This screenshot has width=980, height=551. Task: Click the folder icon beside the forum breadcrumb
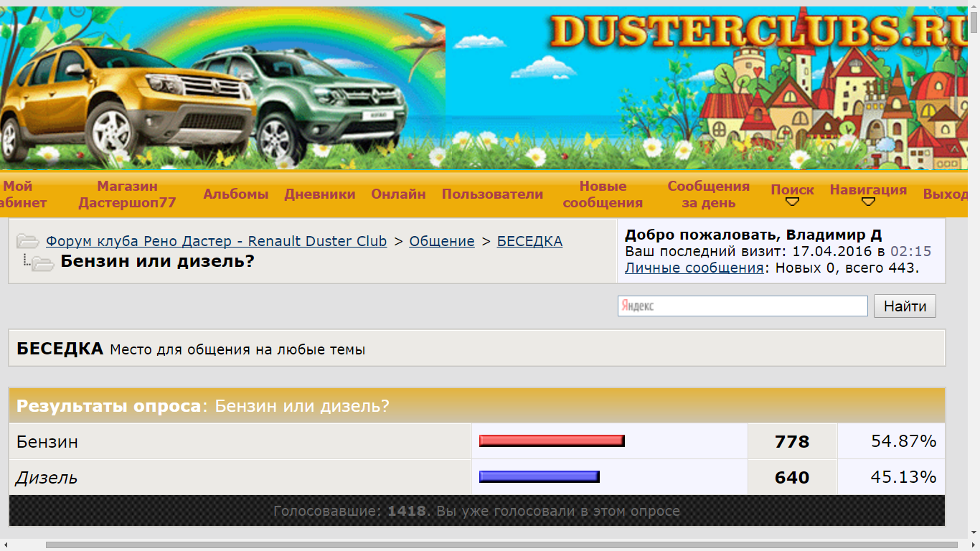coord(28,241)
